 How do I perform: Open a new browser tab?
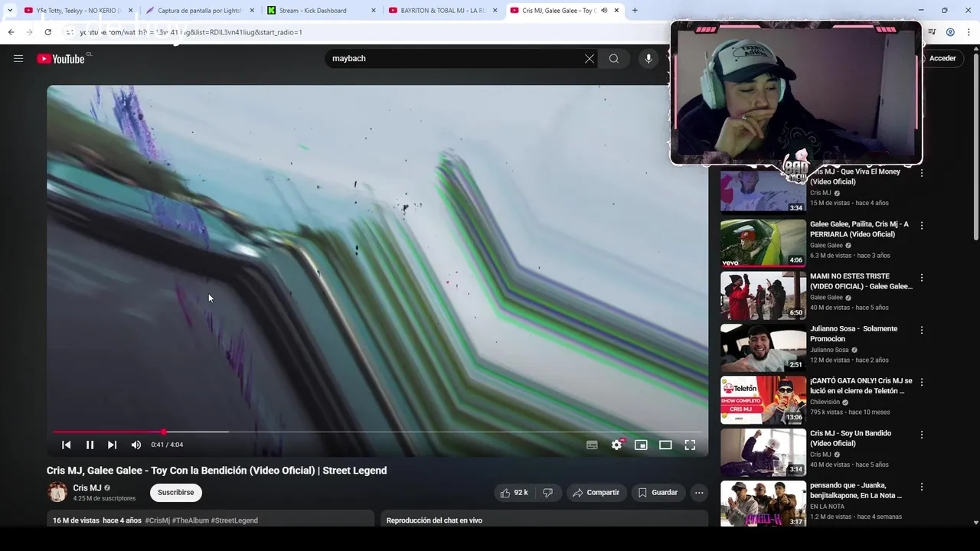coord(635,11)
